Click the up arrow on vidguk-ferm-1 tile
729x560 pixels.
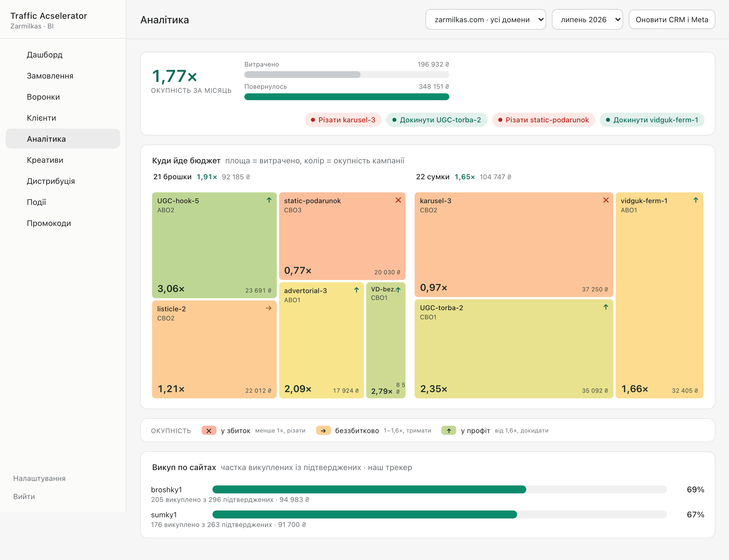[696, 200]
